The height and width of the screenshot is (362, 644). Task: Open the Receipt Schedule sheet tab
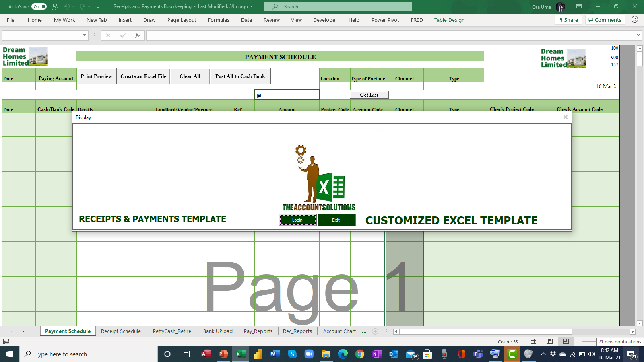(121, 331)
